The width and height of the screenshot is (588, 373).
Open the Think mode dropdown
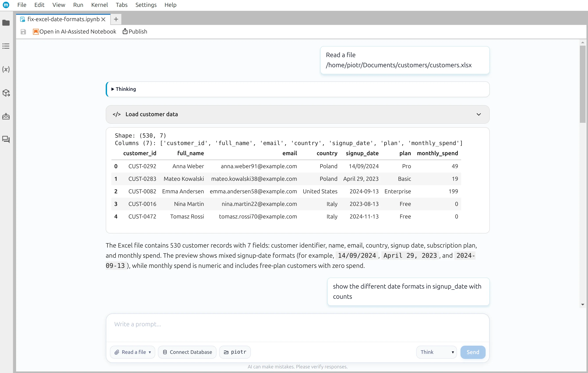point(436,352)
